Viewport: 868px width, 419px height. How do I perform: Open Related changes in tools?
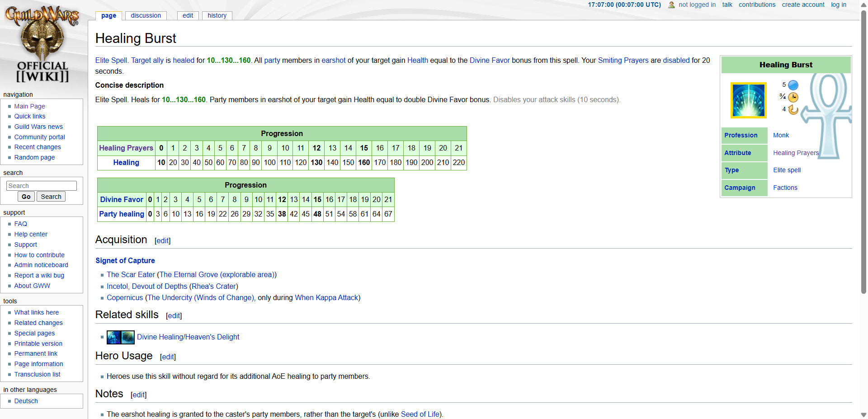(38, 323)
